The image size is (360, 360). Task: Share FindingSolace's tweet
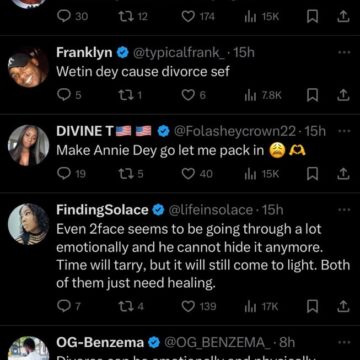343,306
